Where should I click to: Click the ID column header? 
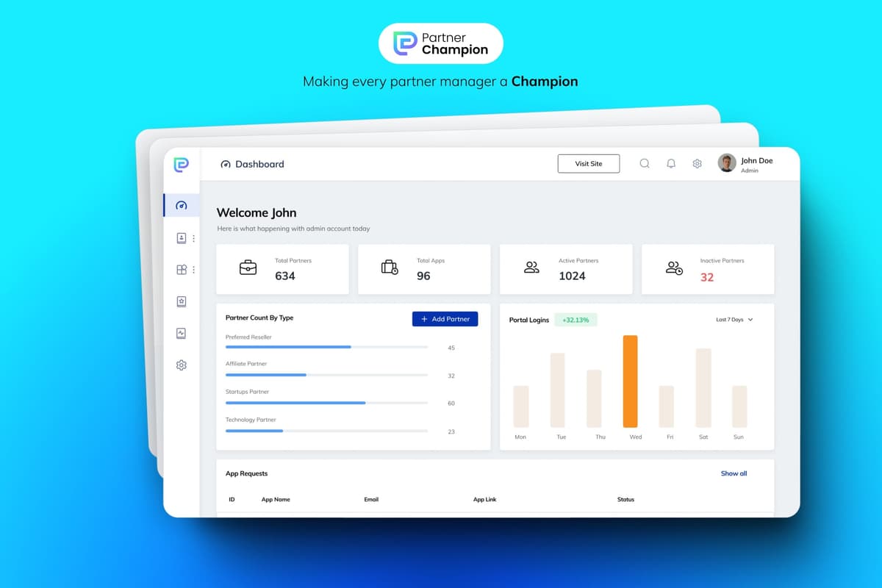coord(232,500)
